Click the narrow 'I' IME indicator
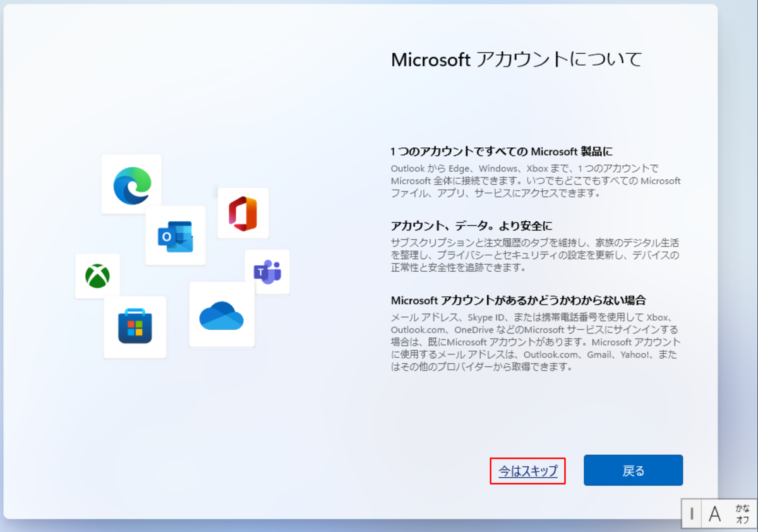Image resolution: width=758 pixels, height=532 pixels. (691, 513)
